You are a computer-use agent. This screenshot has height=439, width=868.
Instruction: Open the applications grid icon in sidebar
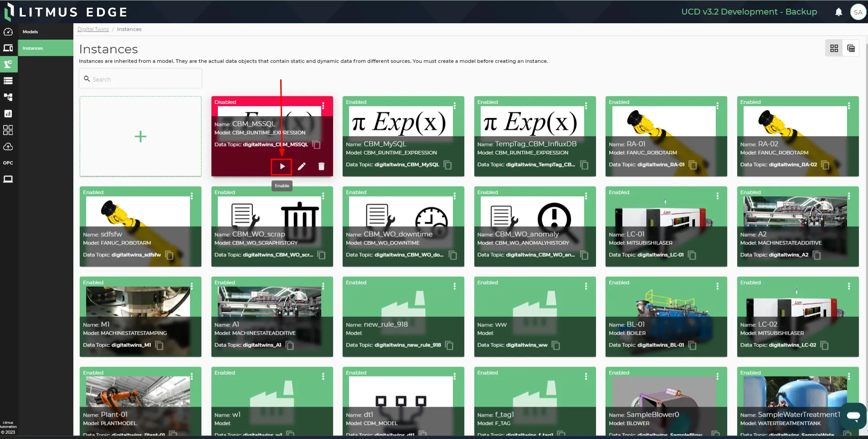click(x=8, y=130)
